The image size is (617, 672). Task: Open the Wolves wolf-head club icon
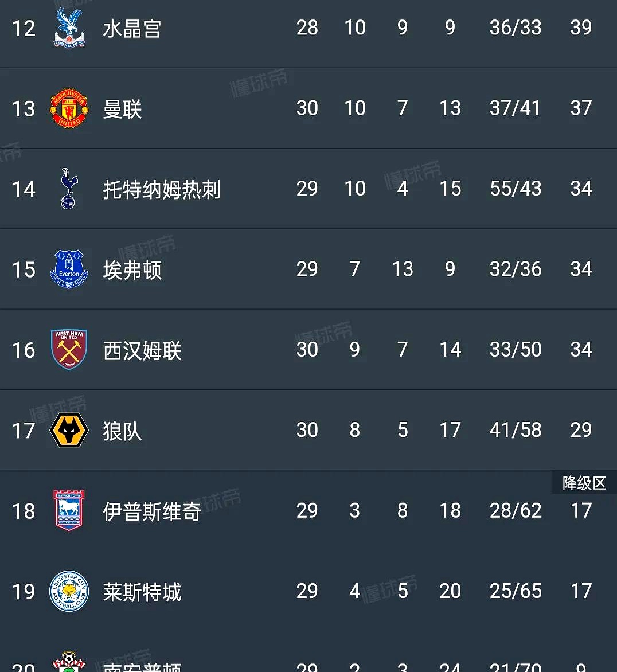pos(69,430)
